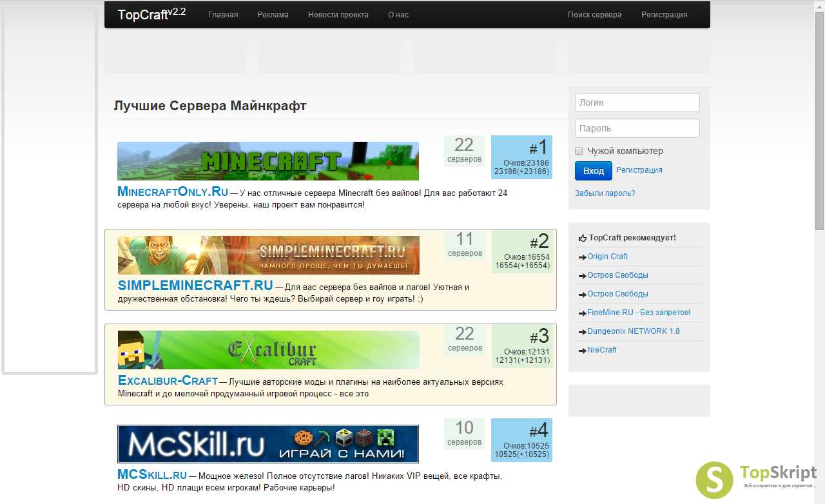Click the Excalibur Craft banner image

(269, 350)
